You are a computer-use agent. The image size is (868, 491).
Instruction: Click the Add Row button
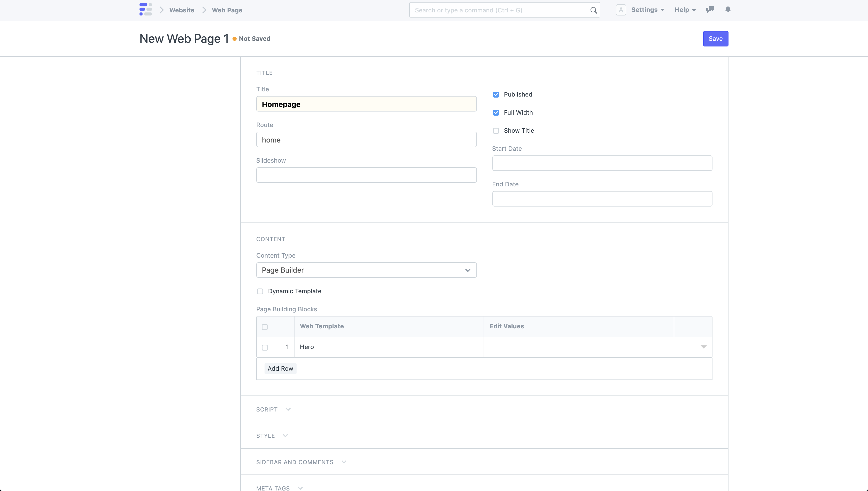280,368
